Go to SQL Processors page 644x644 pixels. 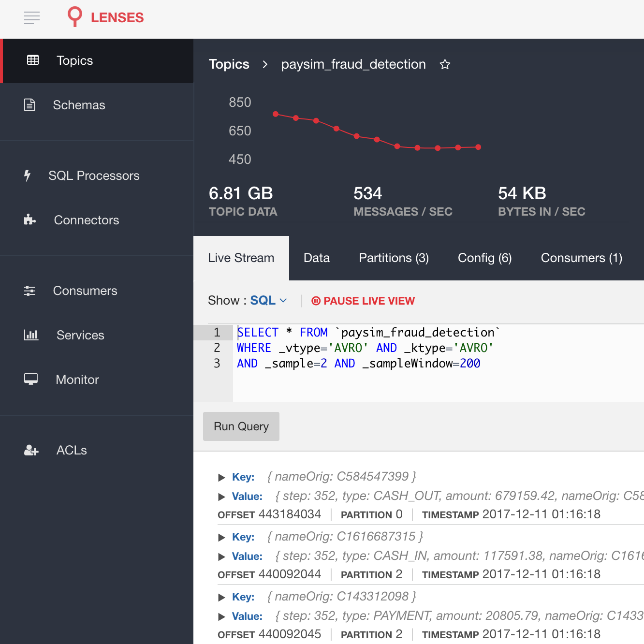[97, 176]
